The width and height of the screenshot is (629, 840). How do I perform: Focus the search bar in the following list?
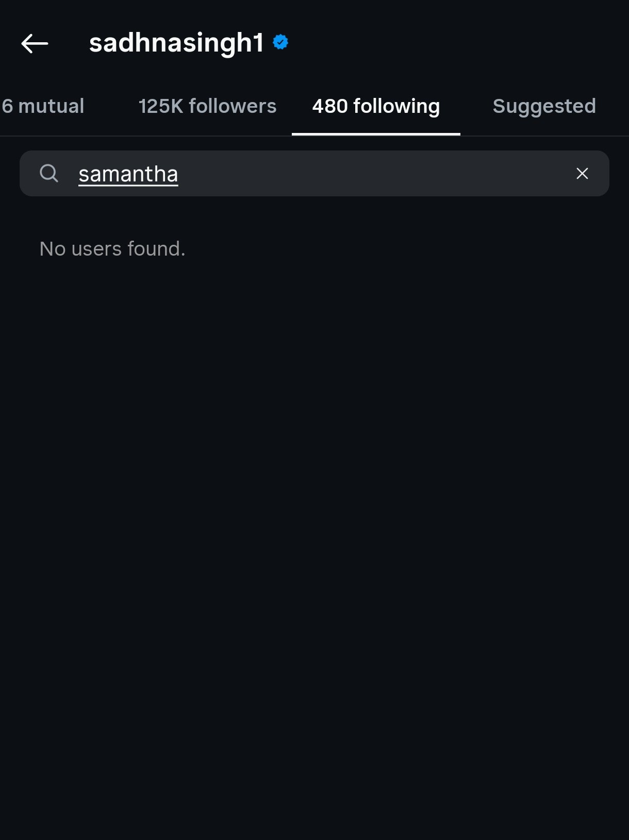coord(314,173)
